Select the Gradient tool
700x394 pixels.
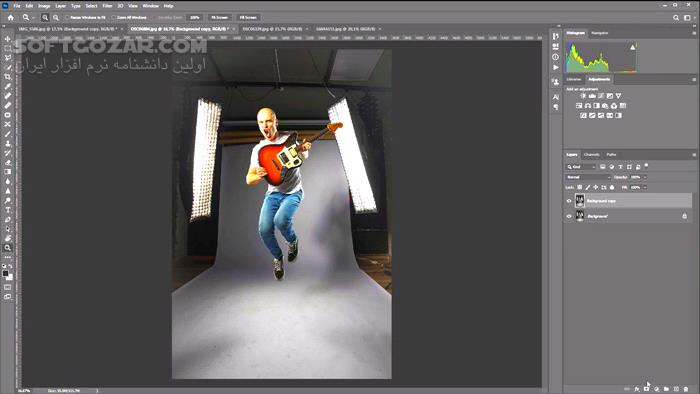tap(8, 172)
